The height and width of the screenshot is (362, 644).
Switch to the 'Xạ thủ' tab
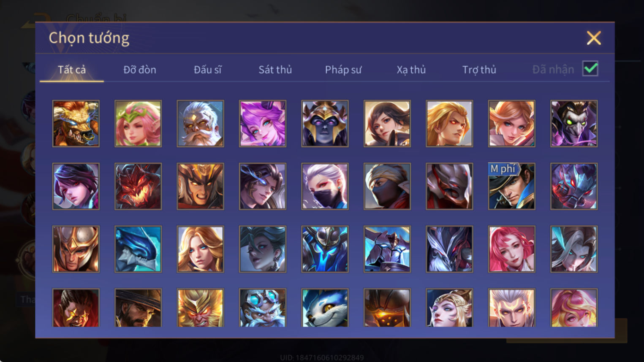tap(411, 70)
